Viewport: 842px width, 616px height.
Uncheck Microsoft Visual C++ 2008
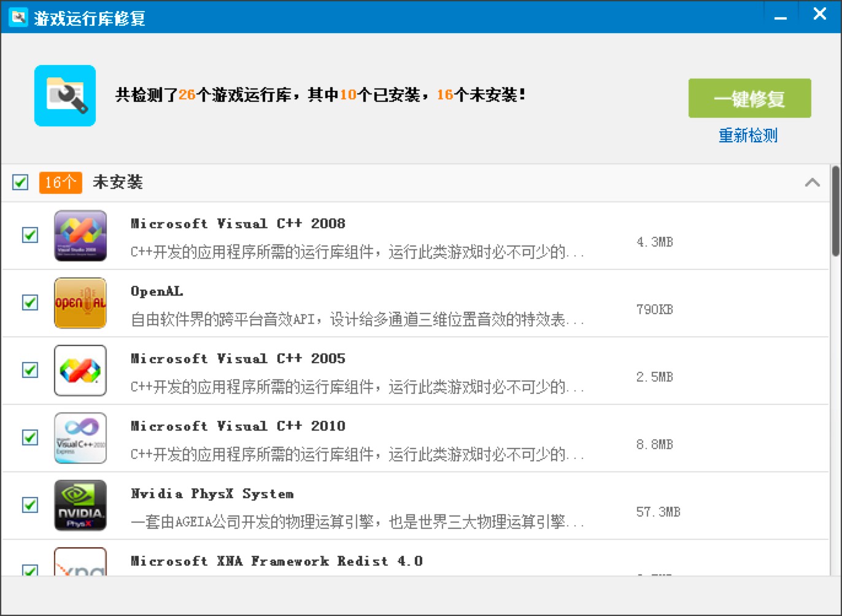coord(30,235)
